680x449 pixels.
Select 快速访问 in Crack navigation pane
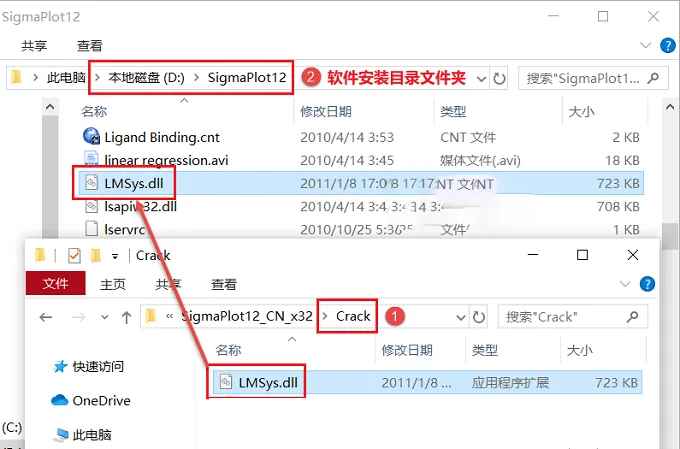(x=98, y=367)
